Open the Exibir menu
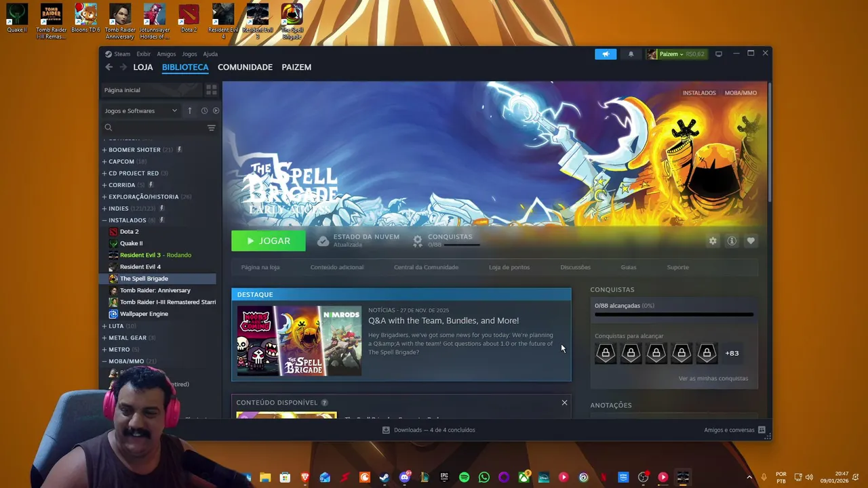Viewport: 868px width, 488px height. click(143, 54)
